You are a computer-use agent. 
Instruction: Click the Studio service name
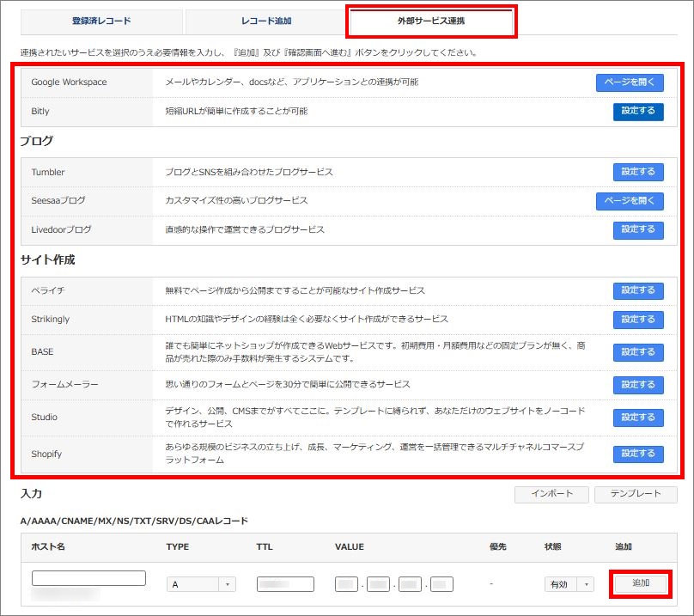click(x=44, y=418)
